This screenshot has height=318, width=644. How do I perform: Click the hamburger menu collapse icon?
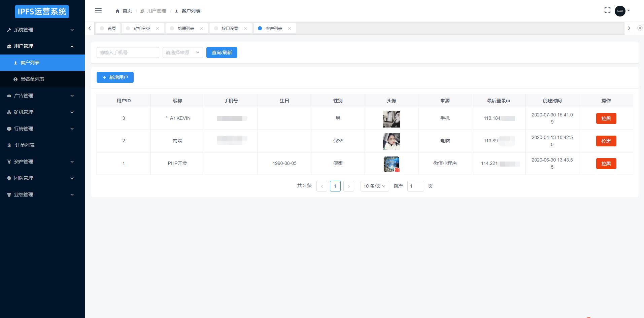98,10
